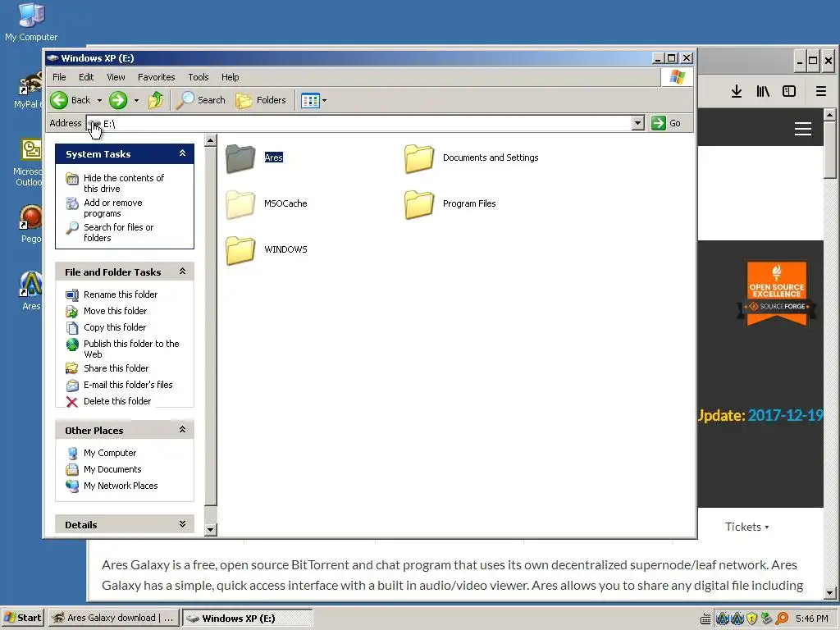The width and height of the screenshot is (840, 630).
Task: Switch to Ares Galaxy download taskbar button
Action: coord(113,619)
